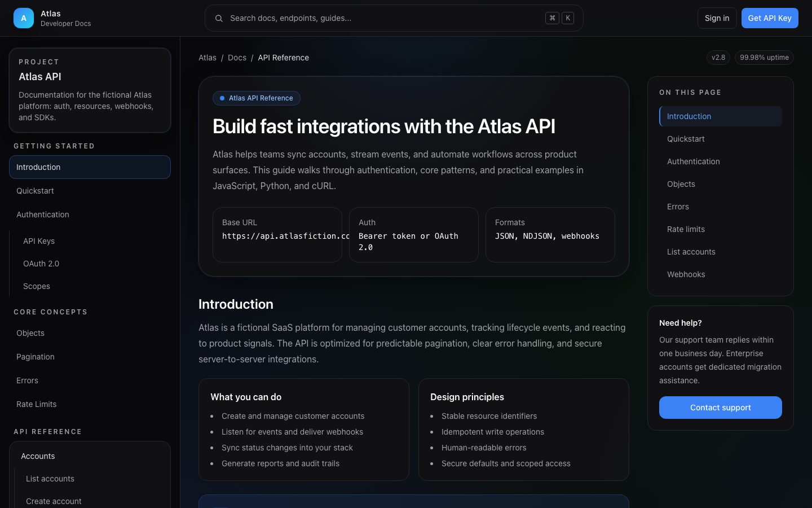This screenshot has height=508, width=812.
Task: Click the ⌘ keyboard shortcut badge
Action: [x=552, y=17]
